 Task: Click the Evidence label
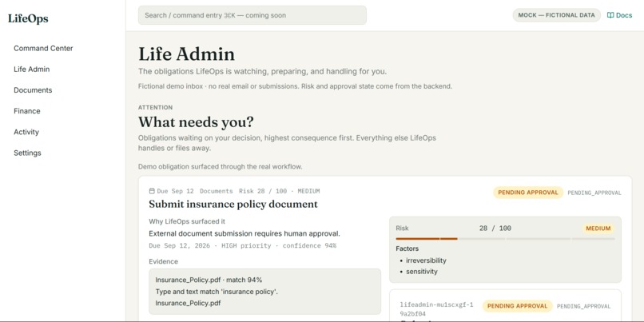(164, 261)
